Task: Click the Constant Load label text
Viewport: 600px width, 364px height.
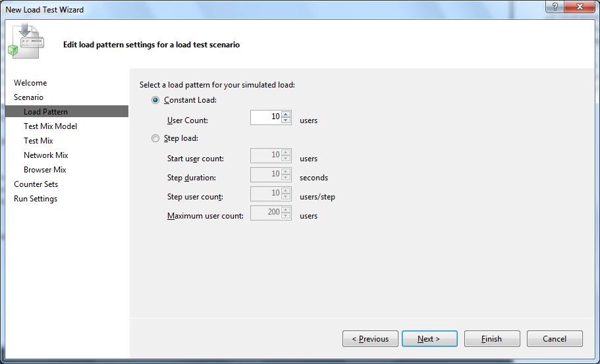Action: click(x=190, y=100)
